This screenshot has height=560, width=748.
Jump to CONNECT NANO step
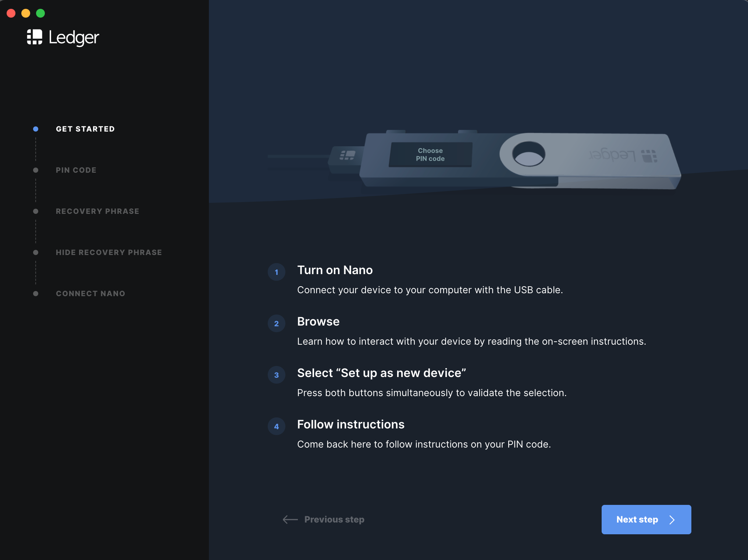click(90, 294)
